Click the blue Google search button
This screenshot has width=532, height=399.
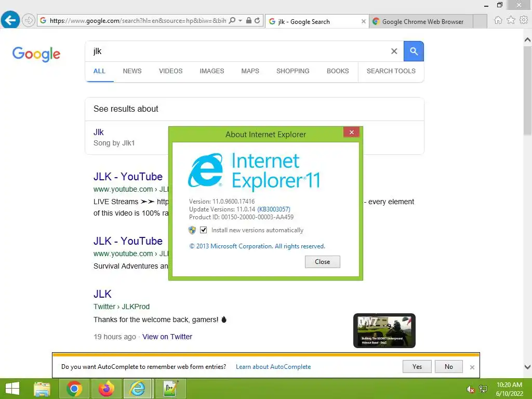414,51
